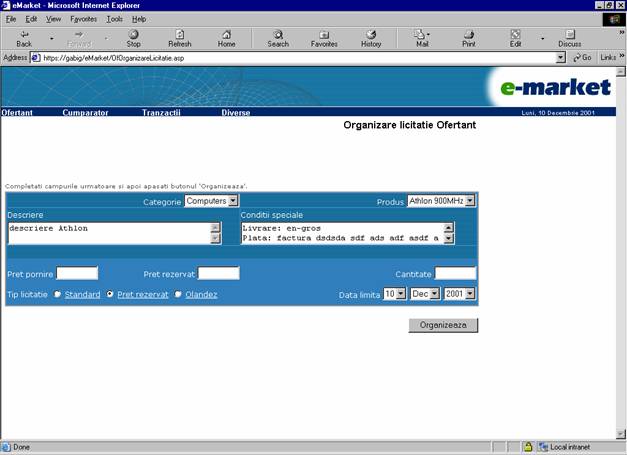The width and height of the screenshot is (627, 455).
Task: Click the Refresh page icon
Action: (x=180, y=35)
